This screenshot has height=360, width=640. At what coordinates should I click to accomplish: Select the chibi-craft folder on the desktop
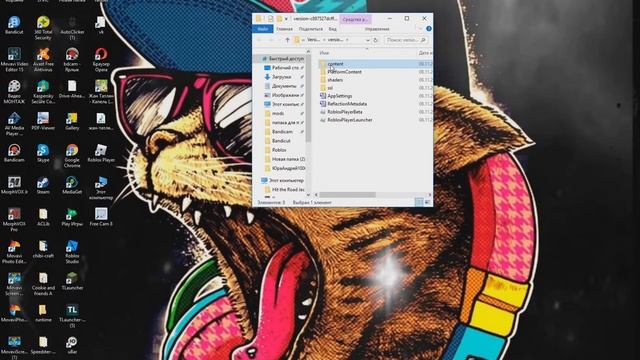pos(43,249)
